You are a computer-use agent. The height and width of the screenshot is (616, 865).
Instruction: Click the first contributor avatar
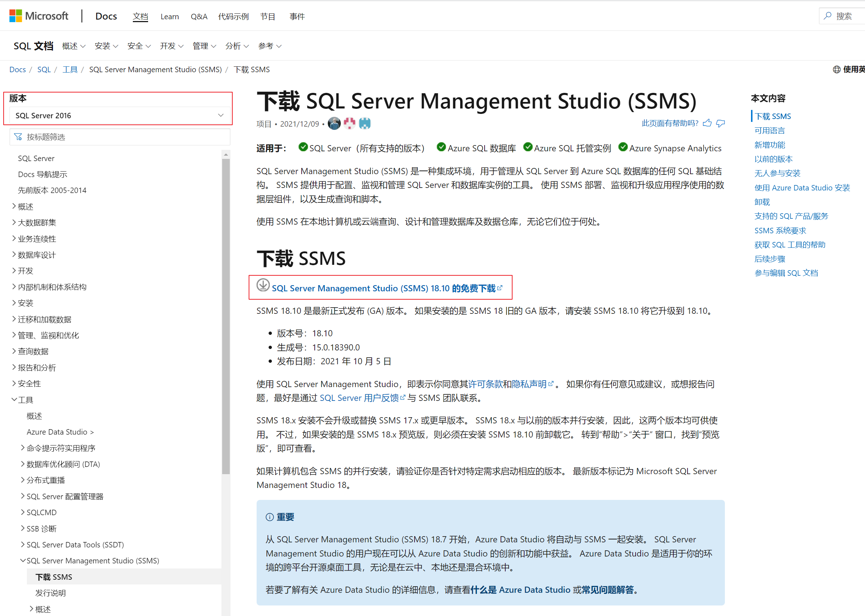(x=334, y=123)
